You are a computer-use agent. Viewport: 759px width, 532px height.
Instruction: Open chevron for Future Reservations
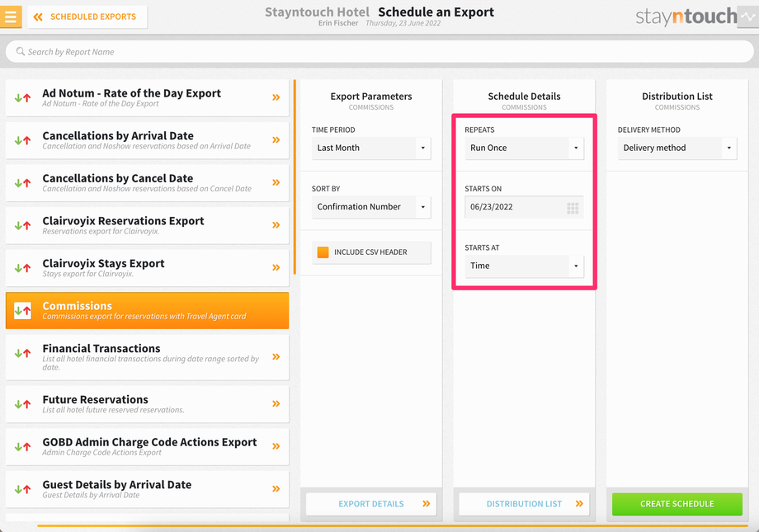(276, 403)
